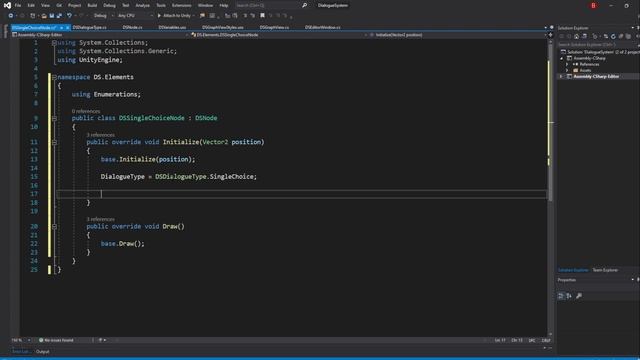Click the Collapse All icon in Solution Explorer
Image resolution: width=640 pixels, height=360 pixels.
tap(621, 36)
